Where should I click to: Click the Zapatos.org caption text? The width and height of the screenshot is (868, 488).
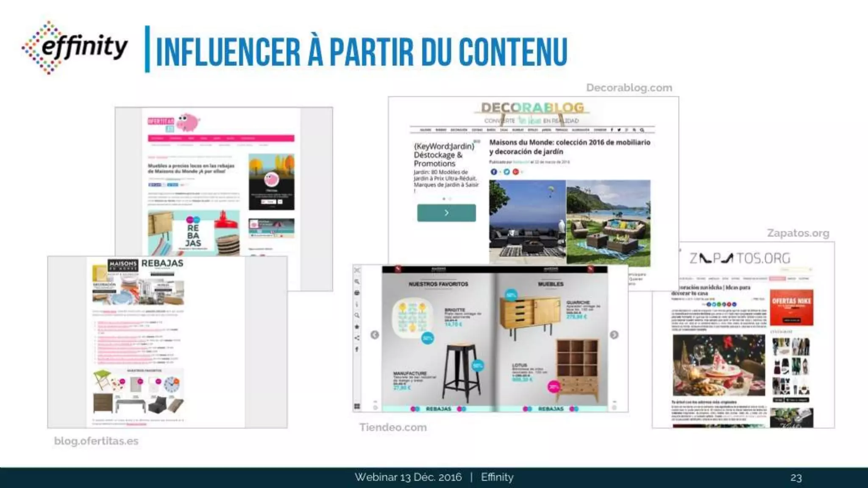coord(798,233)
